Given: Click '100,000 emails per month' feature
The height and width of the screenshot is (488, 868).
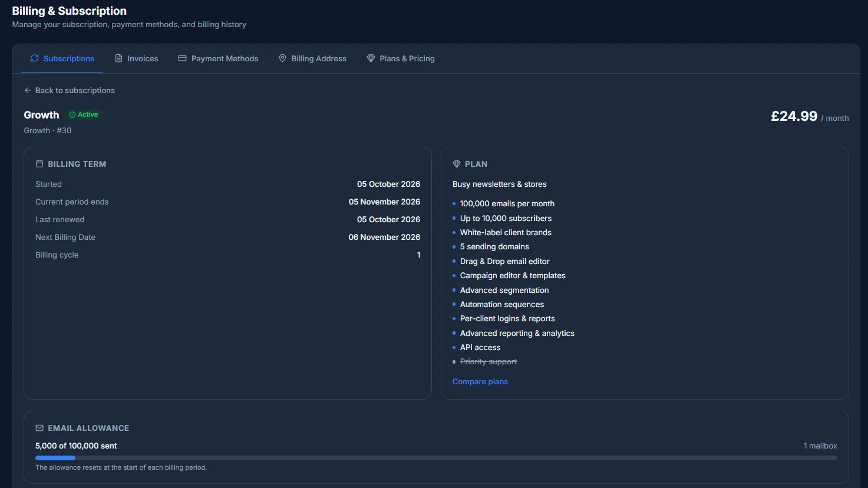Looking at the screenshot, I should tap(507, 203).
